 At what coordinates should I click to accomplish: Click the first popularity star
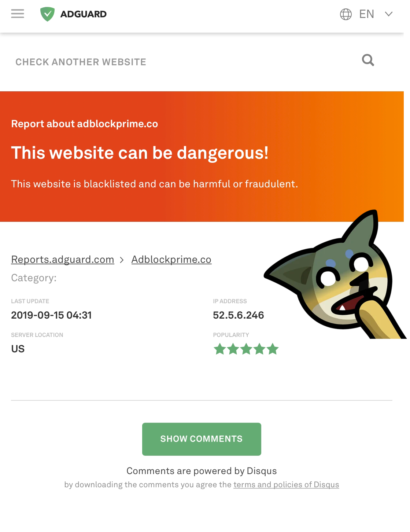tap(220, 349)
